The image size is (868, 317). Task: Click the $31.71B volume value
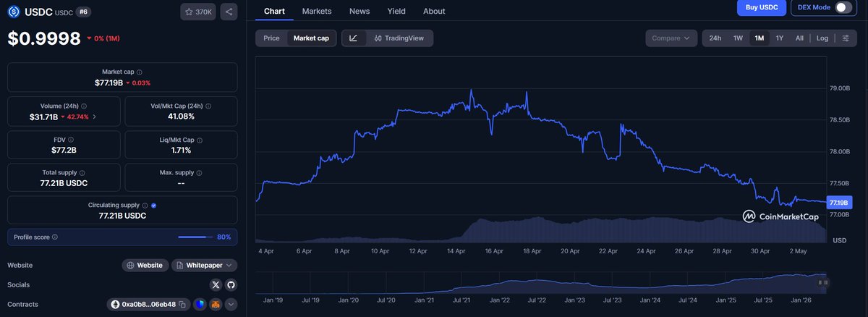click(x=43, y=117)
